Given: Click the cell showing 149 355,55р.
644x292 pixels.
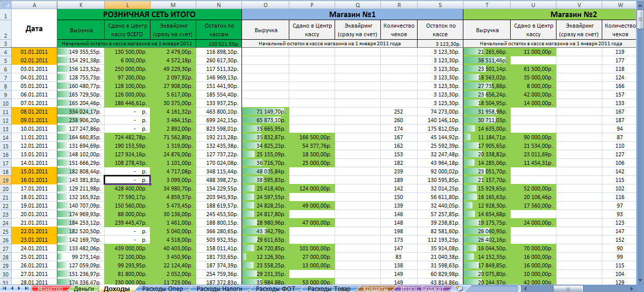Looking at the screenshot, I should point(80,52).
